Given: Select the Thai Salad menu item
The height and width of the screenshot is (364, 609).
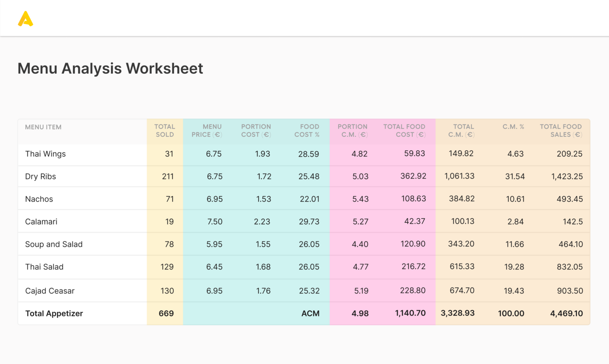Looking at the screenshot, I should [x=44, y=267].
